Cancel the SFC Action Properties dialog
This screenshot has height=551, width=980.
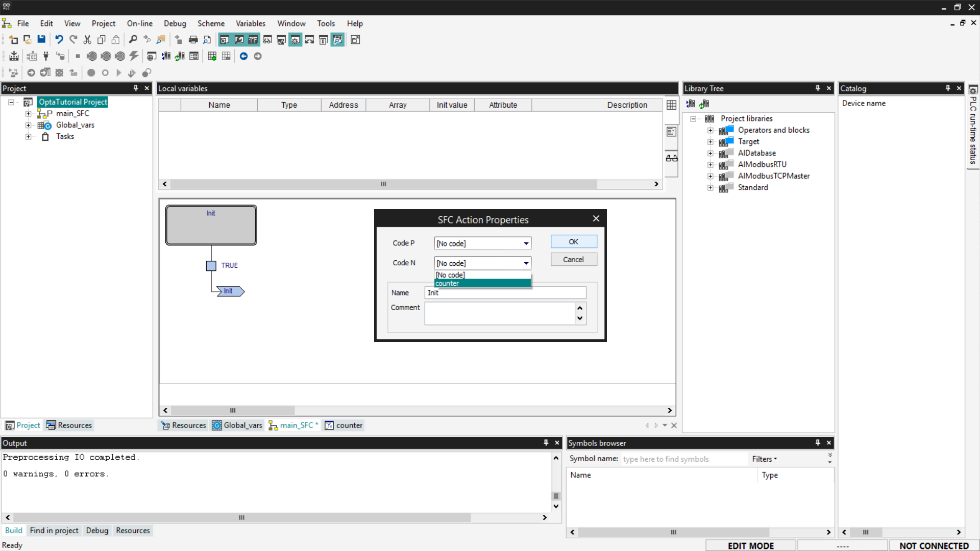pyautogui.click(x=573, y=260)
